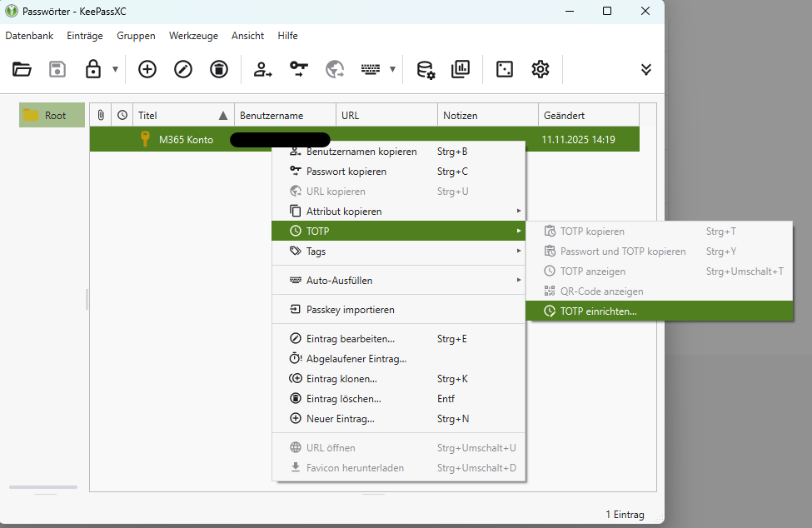Click the delete entry trash icon in toolbar
812x528 pixels.
pos(218,69)
